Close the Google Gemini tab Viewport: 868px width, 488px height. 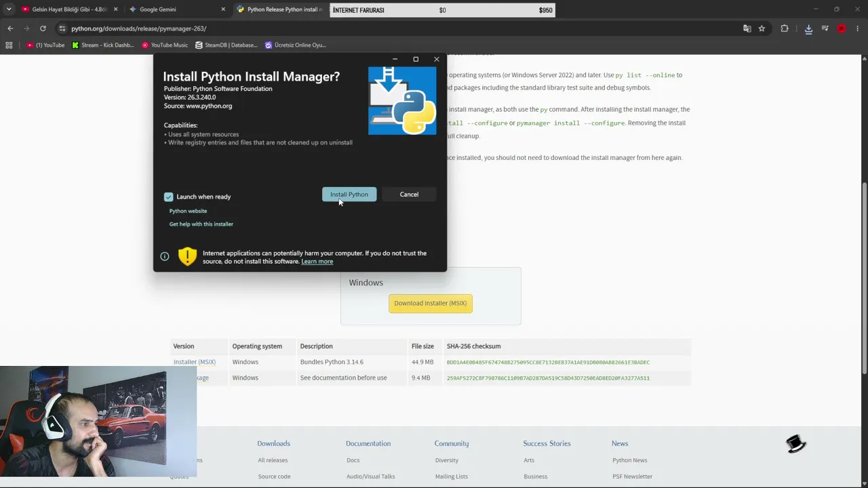pos(223,9)
